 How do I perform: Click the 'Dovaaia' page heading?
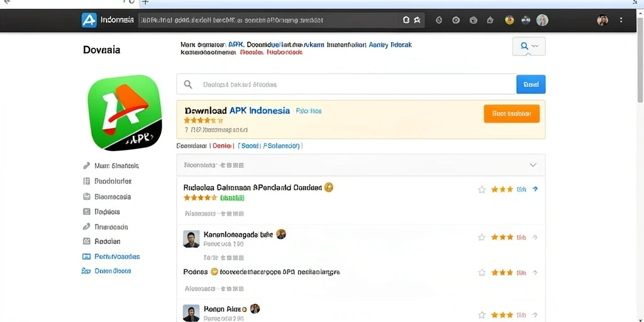(101, 50)
